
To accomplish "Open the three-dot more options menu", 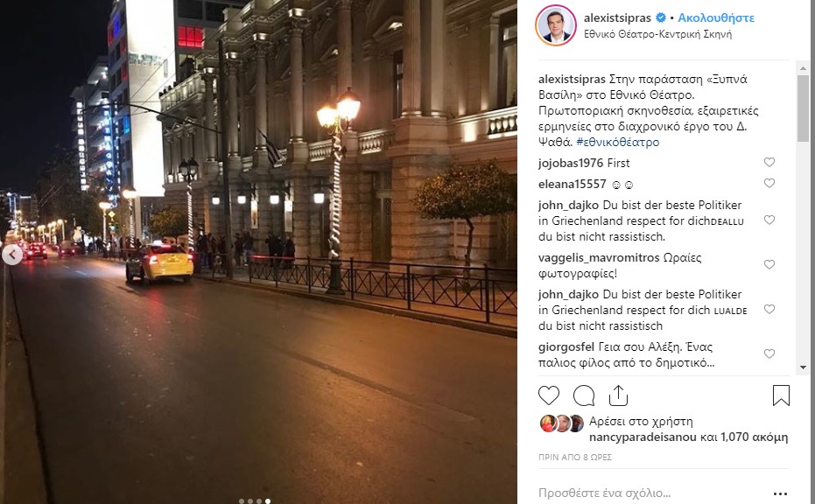I will (x=780, y=493).
